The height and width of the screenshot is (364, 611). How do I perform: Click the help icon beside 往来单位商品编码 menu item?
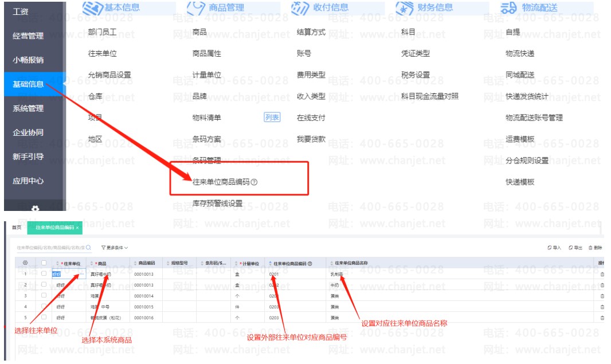254,182
